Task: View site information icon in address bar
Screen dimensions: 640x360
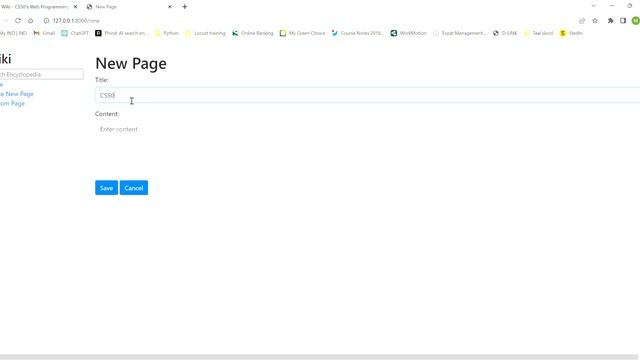Action: click(x=46, y=20)
